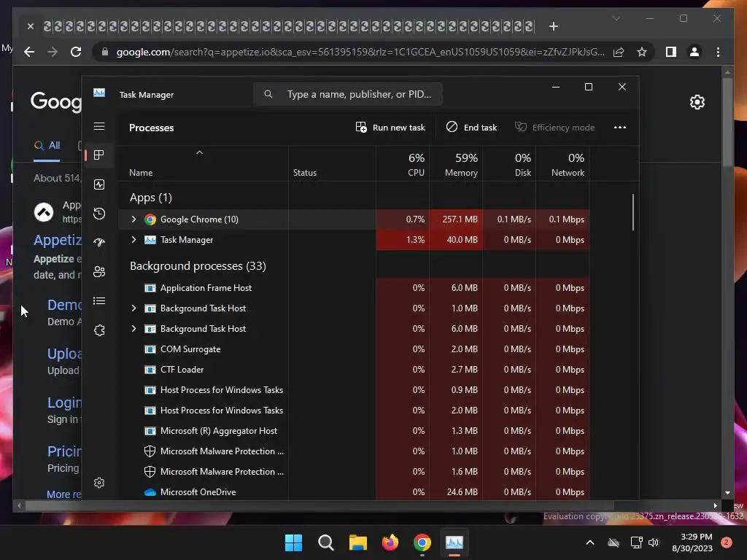747x560 pixels.
Task: Open more options ellipsis in Task Manager
Action: (x=620, y=128)
